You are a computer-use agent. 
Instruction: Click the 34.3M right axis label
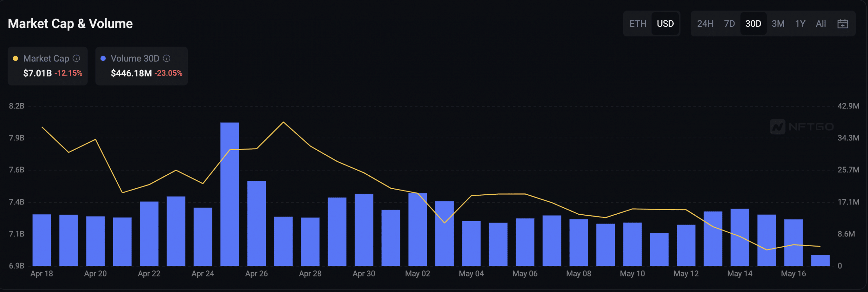tap(848, 138)
